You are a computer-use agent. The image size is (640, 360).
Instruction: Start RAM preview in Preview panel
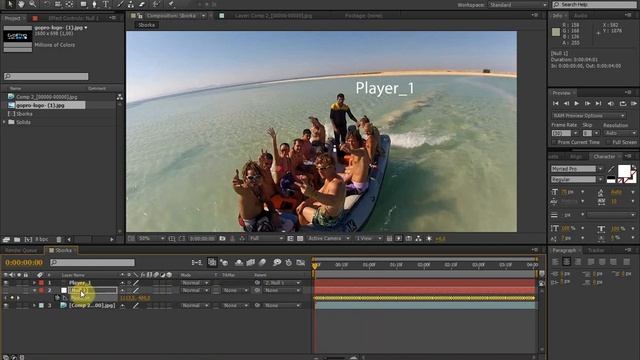(x=634, y=104)
